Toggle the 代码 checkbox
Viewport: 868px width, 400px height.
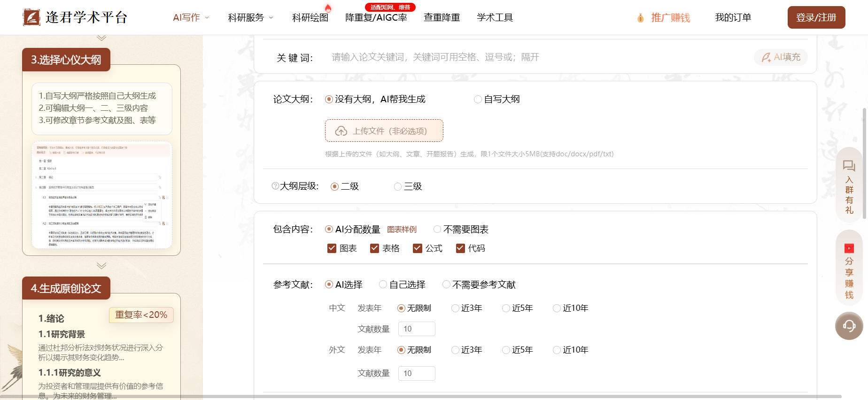460,248
